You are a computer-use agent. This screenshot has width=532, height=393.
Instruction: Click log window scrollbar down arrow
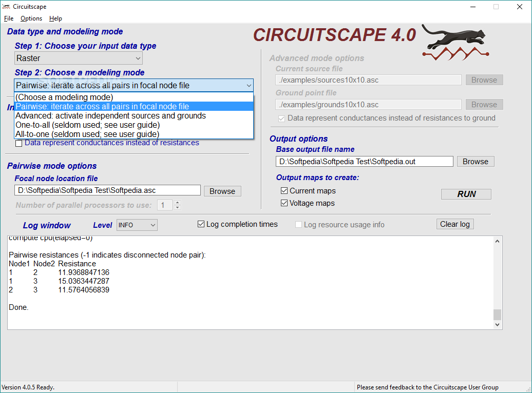click(x=497, y=324)
